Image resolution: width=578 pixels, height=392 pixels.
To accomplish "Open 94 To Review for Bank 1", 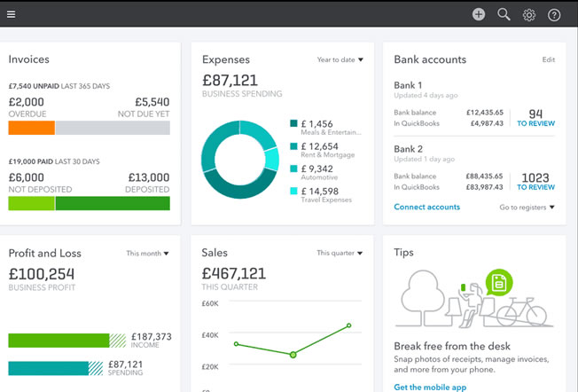I will pyautogui.click(x=535, y=118).
